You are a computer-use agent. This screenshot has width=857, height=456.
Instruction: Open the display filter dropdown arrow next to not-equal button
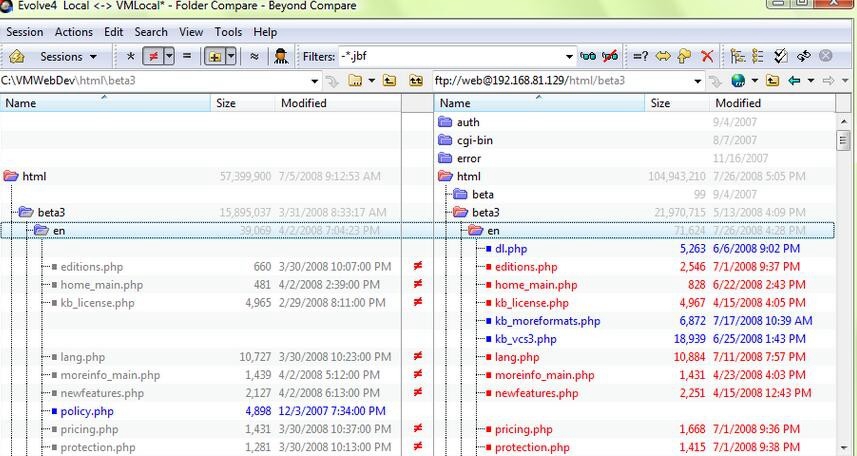click(x=169, y=56)
